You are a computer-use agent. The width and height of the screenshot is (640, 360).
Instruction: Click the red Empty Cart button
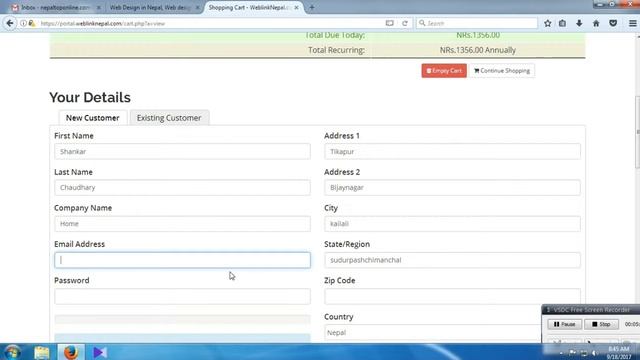pyautogui.click(x=444, y=71)
